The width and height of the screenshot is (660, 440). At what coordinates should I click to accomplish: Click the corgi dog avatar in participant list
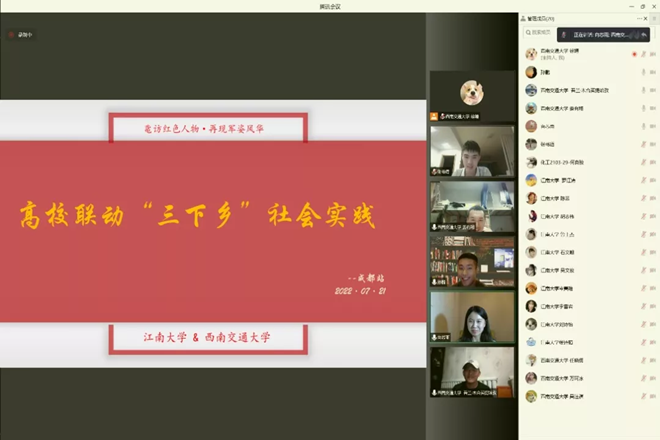pos(531,53)
